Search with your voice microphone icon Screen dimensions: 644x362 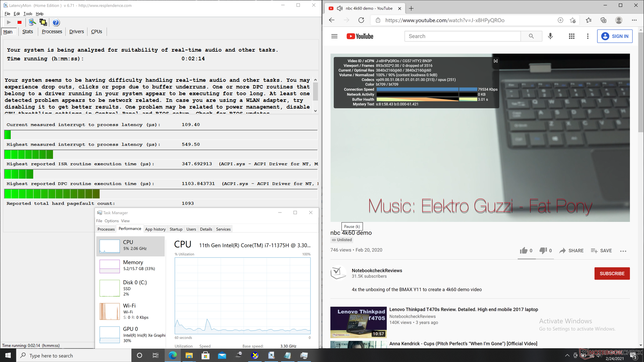550,36
